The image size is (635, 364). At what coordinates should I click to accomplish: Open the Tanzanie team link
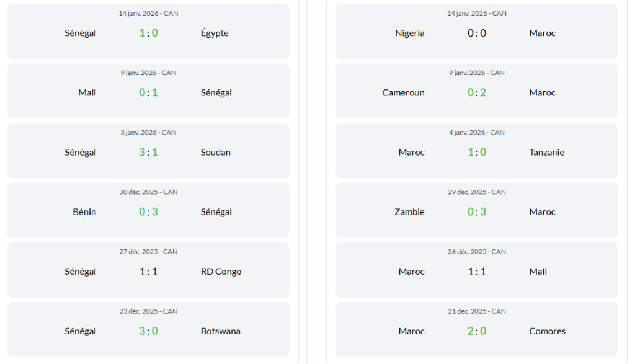546,152
